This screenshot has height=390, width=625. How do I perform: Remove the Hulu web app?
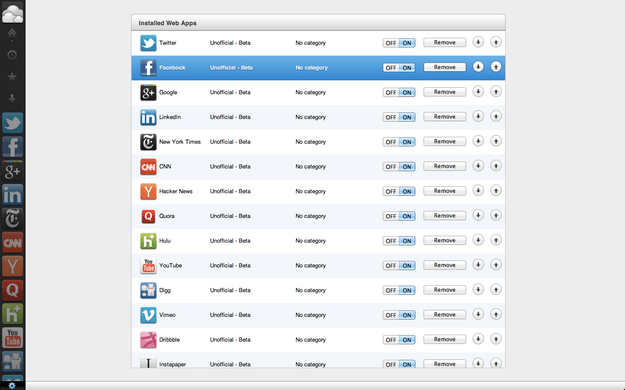444,240
